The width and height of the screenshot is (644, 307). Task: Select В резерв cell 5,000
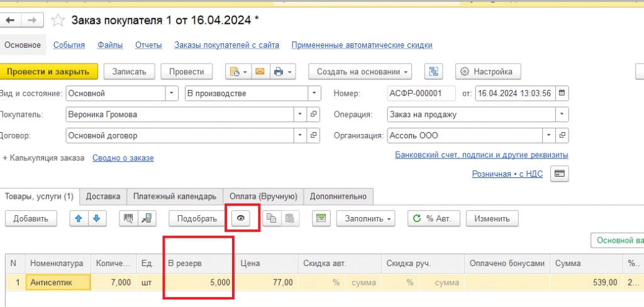[200, 282]
